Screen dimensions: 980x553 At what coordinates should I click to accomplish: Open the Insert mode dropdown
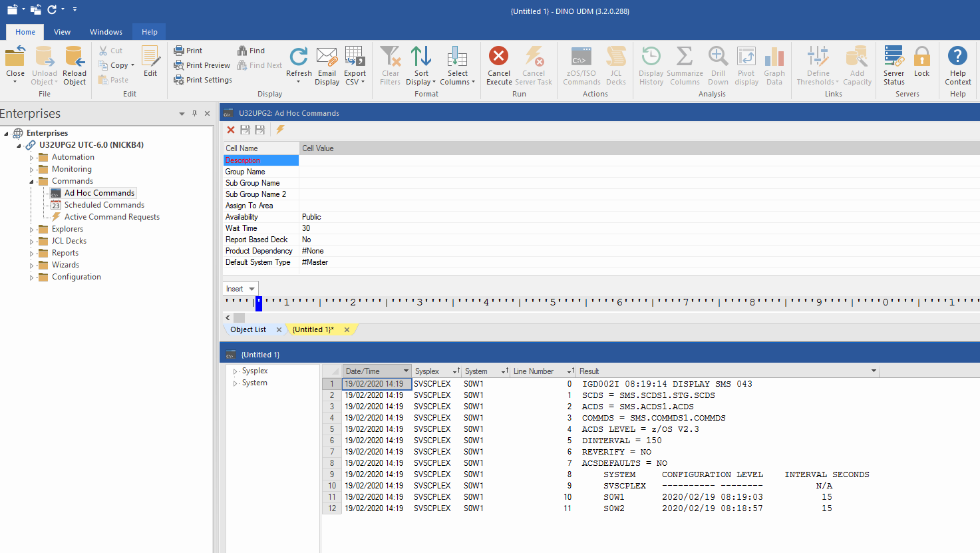[251, 289]
